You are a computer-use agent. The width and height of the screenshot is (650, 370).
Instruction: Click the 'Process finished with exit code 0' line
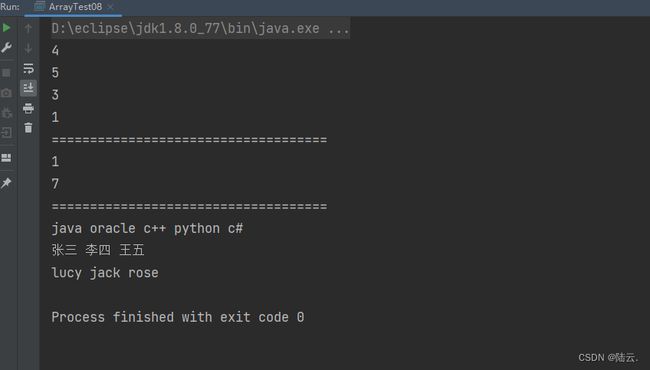178,317
